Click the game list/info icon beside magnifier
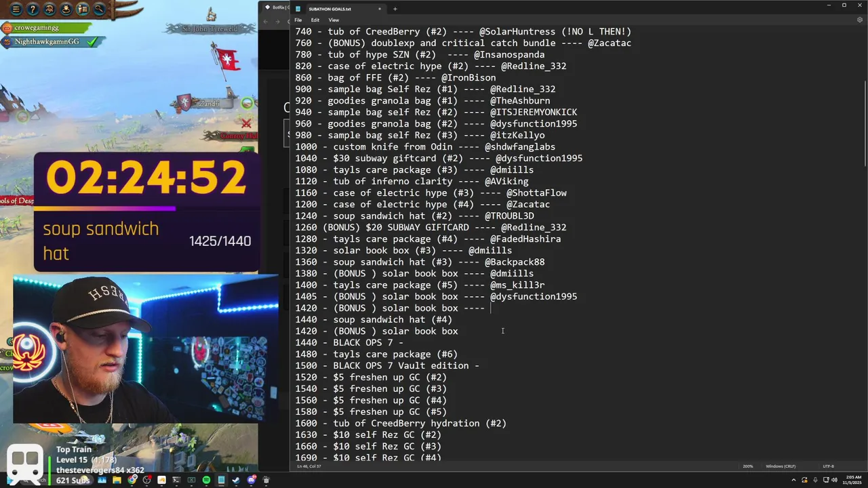 pyautogui.click(x=83, y=9)
